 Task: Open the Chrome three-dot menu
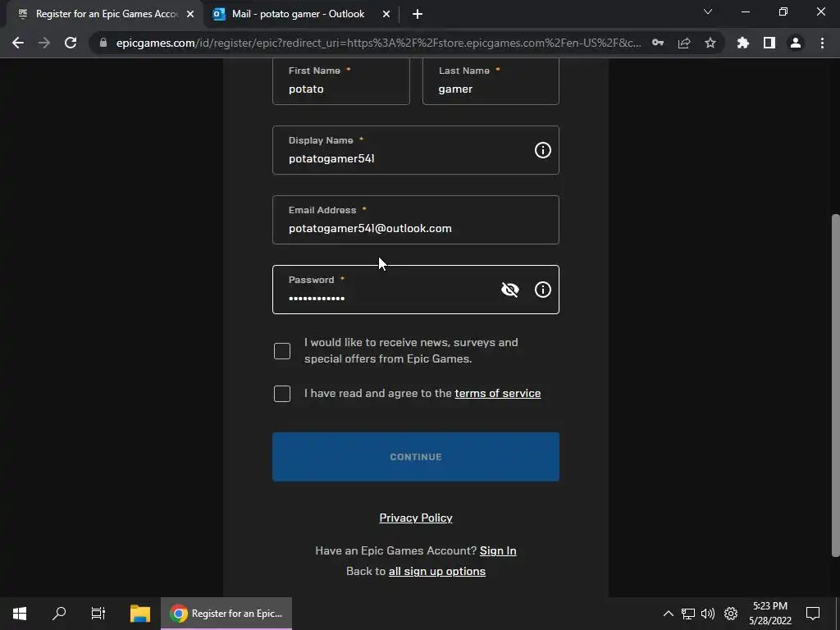[822, 43]
